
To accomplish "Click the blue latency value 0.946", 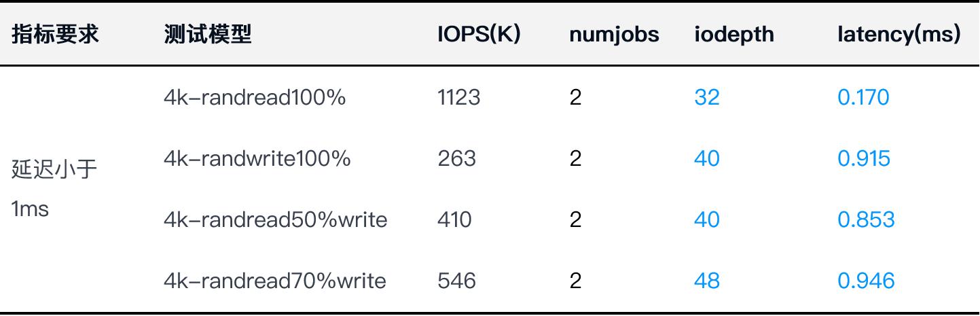I will pyautogui.click(x=867, y=281).
